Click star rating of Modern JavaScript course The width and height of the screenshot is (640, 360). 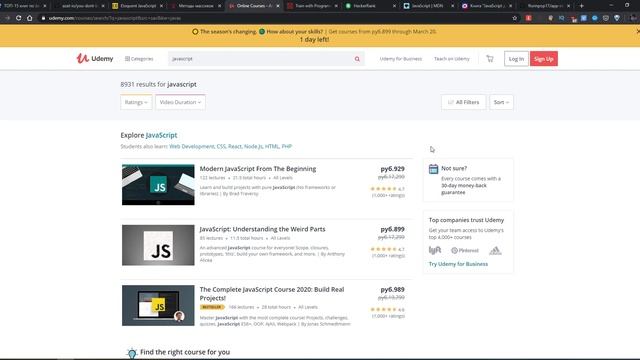point(383,189)
